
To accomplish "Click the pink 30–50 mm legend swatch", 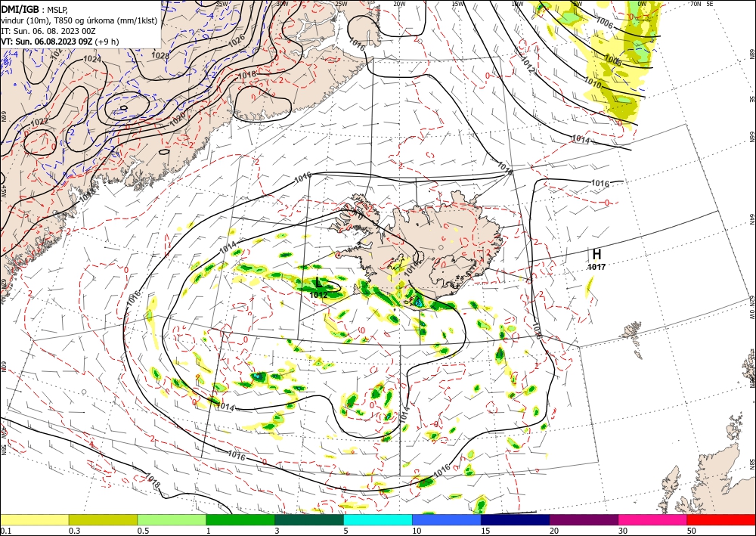I will (x=653, y=519).
